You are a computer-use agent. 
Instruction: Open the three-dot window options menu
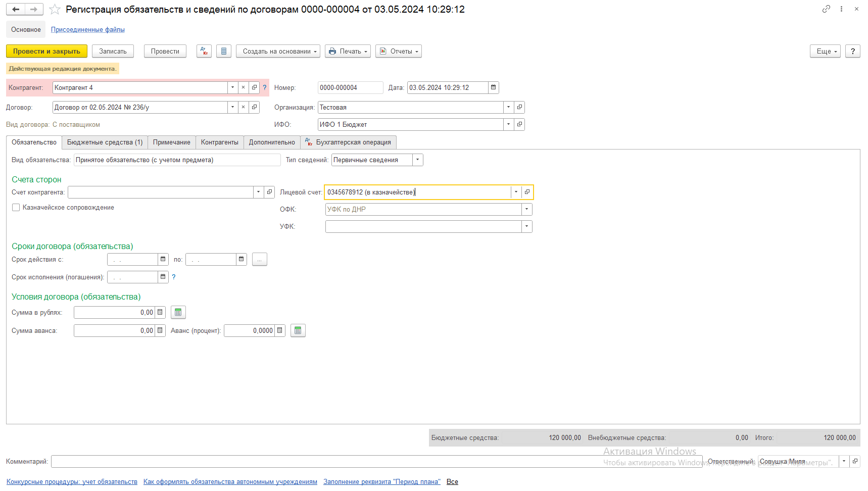point(841,9)
